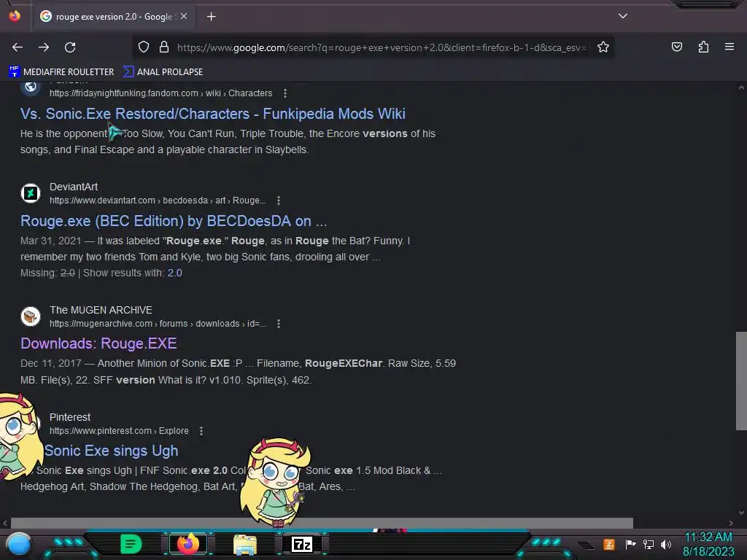Screen dimensions: 747x560
Task: Click the Fandom globe favicon
Action: pos(31,88)
